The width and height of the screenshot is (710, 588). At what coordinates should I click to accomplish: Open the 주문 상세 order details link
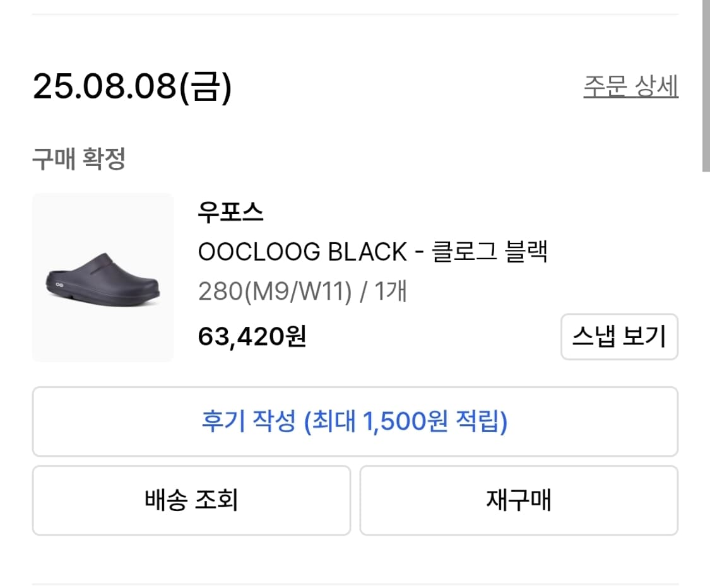pos(630,86)
